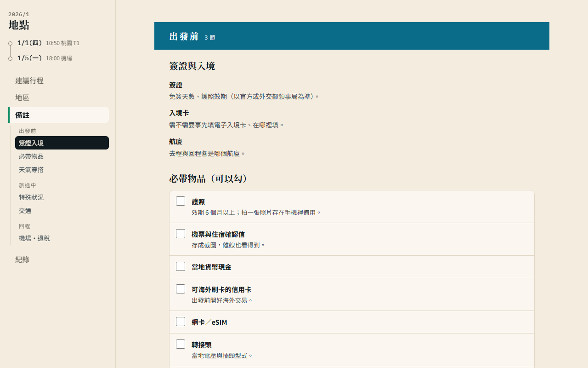Click the 旅途中 group label in sidebar

[x=28, y=185]
